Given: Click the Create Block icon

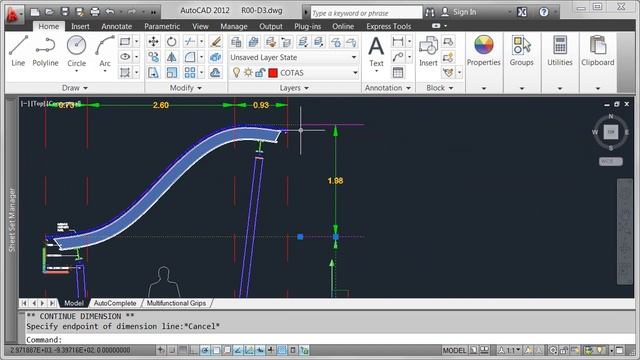Looking at the screenshot, I should pyautogui.click(x=448, y=41).
